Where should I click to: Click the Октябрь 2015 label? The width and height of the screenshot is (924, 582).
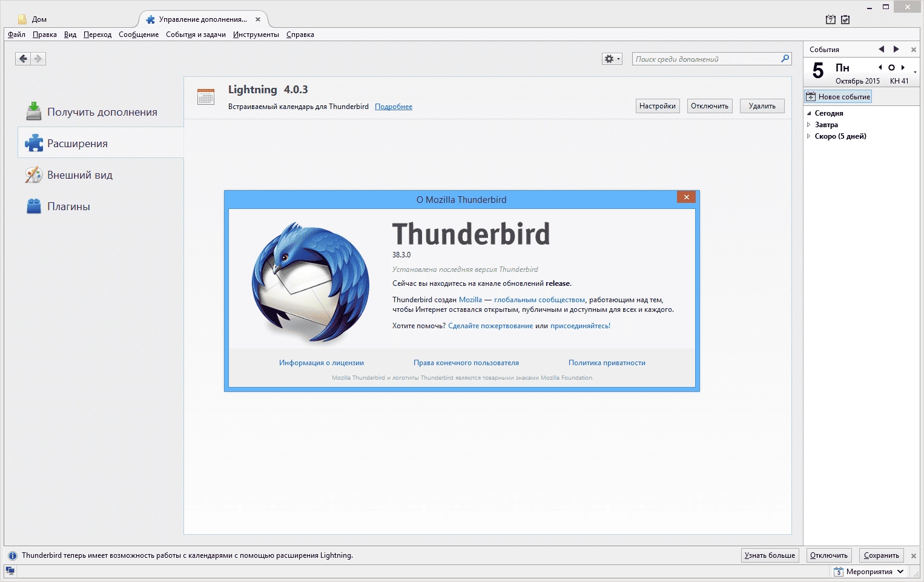[857, 81]
